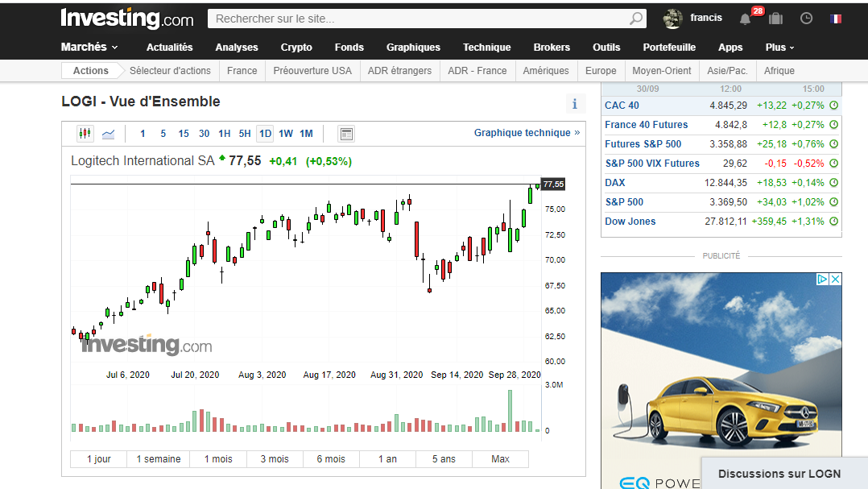This screenshot has height=489, width=868.
Task: Open the portfolio briefcase icon
Action: [x=775, y=19]
